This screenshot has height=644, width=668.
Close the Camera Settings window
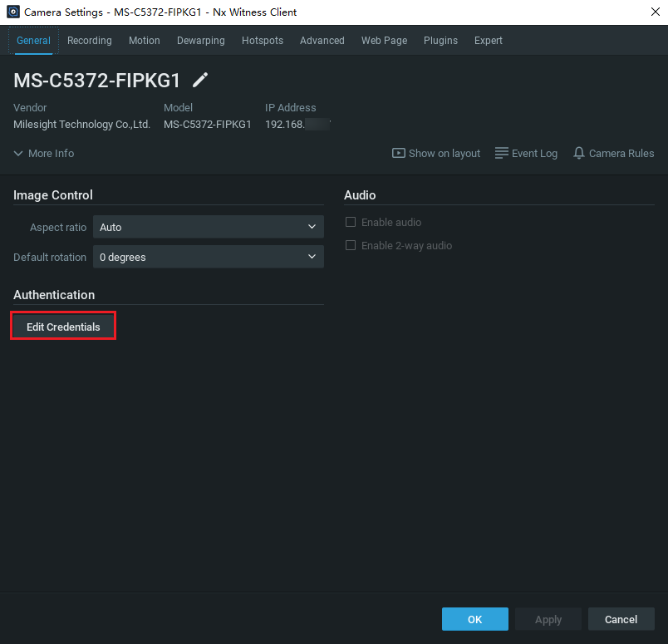click(x=656, y=12)
